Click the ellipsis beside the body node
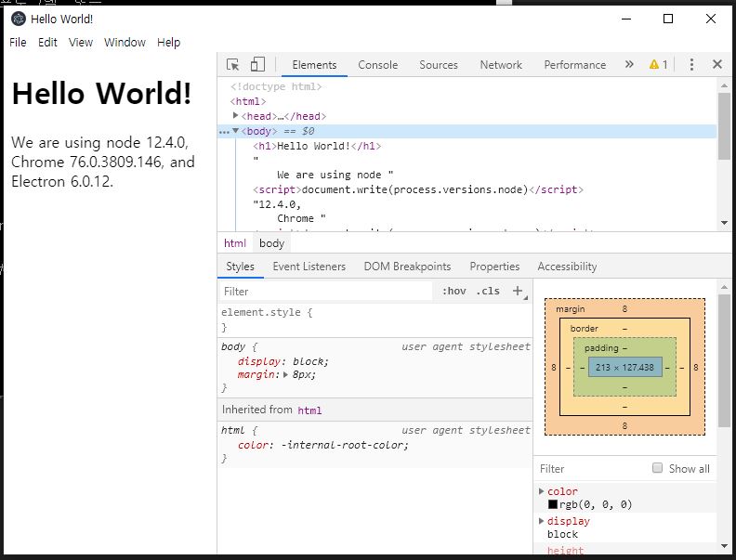This screenshot has width=736, height=560. click(224, 132)
